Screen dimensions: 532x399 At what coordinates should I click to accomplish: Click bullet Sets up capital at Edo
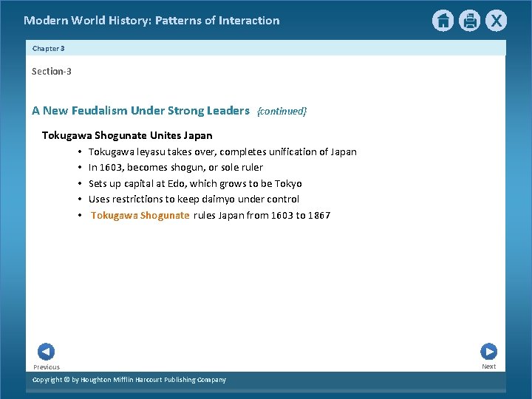195,183
